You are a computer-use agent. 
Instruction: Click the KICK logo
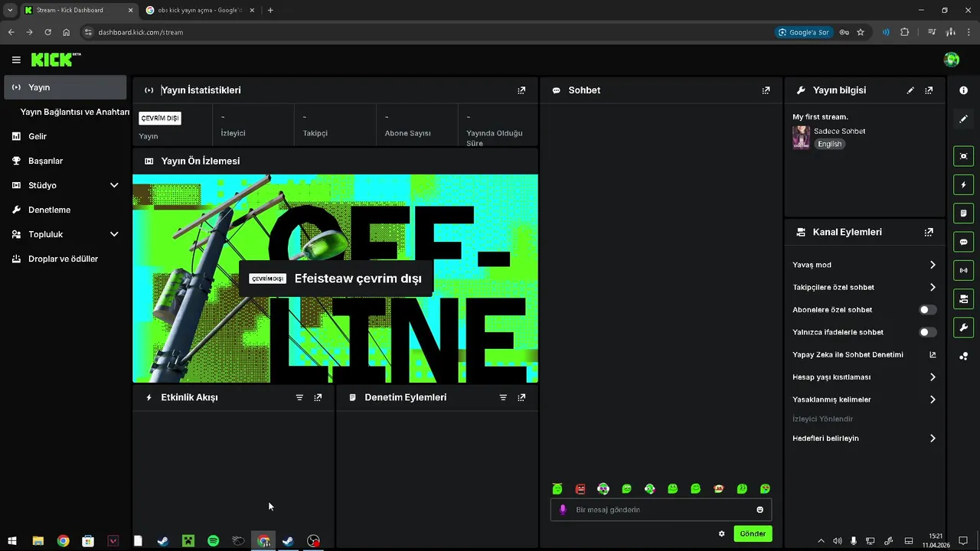click(x=56, y=60)
